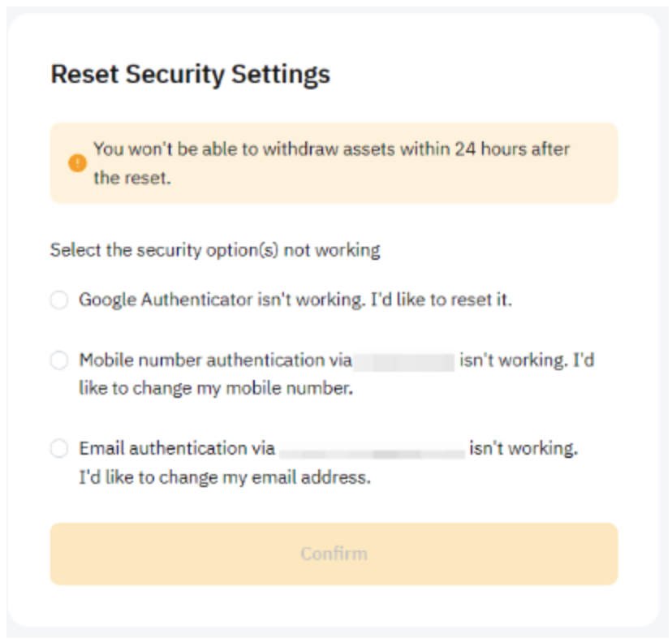The width and height of the screenshot is (672, 643).
Task: Click "I'd like to change my email address."
Action: pyautogui.click(x=225, y=477)
